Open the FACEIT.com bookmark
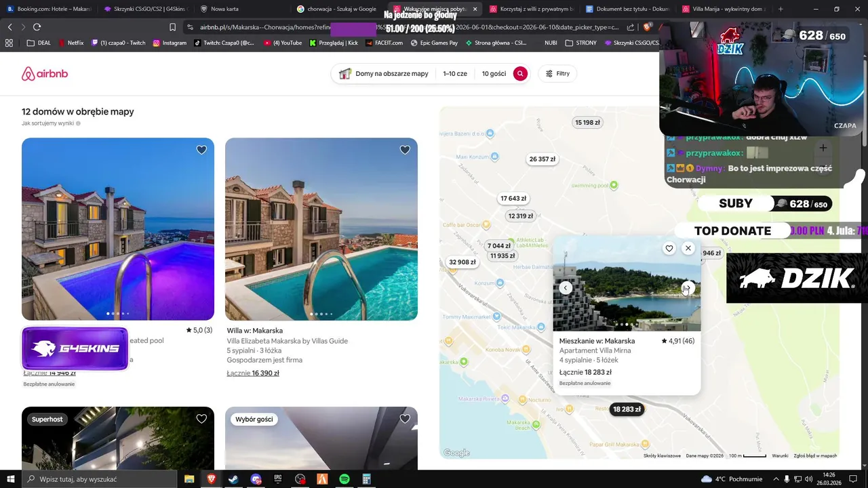 (x=383, y=43)
